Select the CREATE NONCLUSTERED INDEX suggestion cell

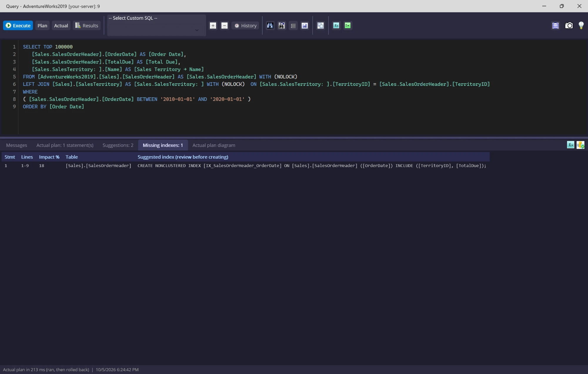point(312,166)
